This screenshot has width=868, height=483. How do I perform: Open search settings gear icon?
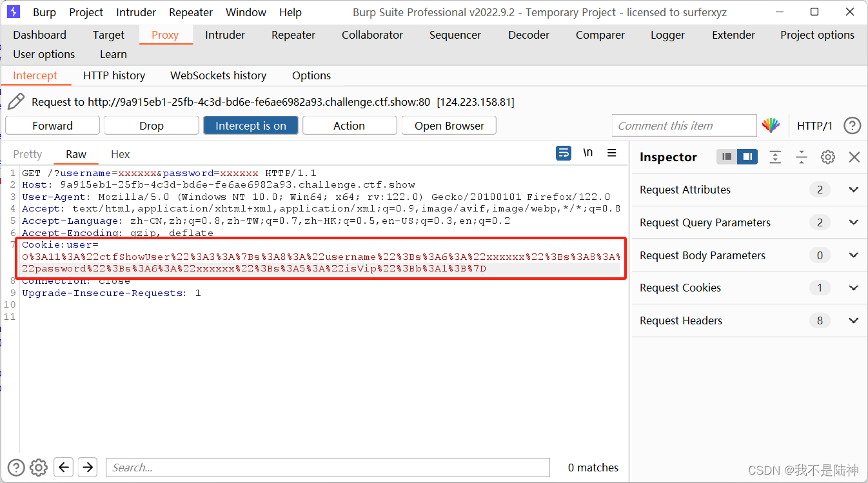click(39, 468)
